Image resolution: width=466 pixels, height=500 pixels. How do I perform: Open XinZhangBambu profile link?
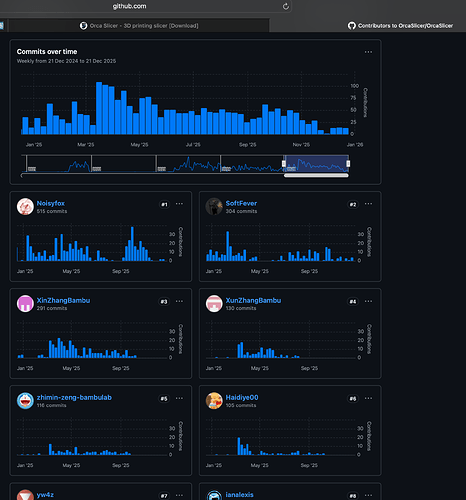pyautogui.click(x=63, y=300)
